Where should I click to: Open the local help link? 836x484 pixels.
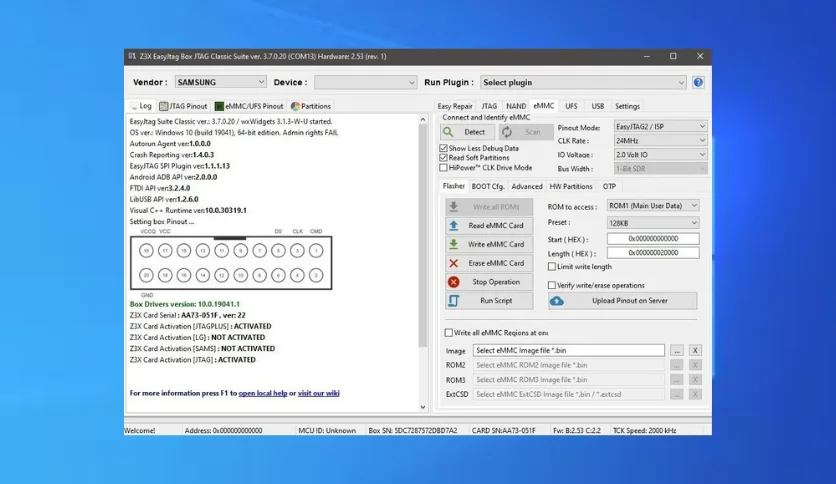(263, 393)
